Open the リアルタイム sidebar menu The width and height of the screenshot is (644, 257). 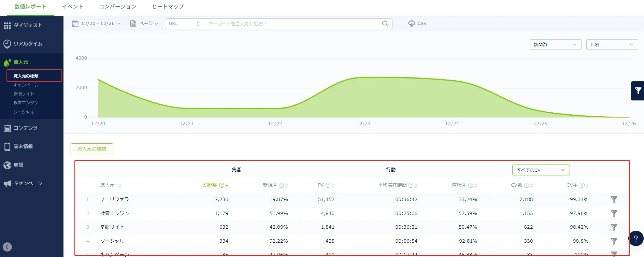pyautogui.click(x=28, y=44)
